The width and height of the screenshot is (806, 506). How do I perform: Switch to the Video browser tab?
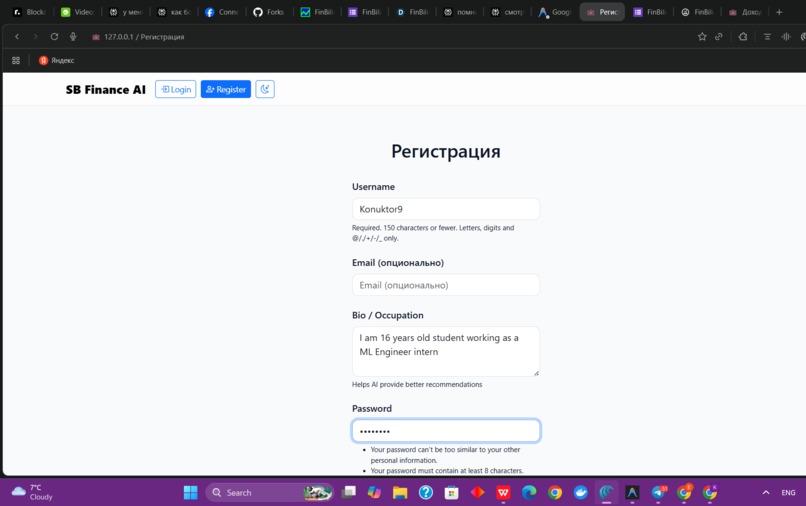(78, 12)
